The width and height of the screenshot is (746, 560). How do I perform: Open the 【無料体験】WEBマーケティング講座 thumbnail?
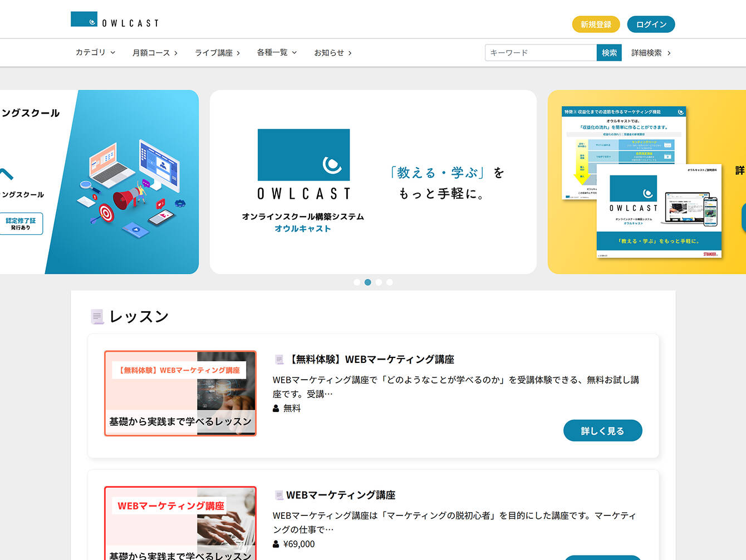[180, 393]
